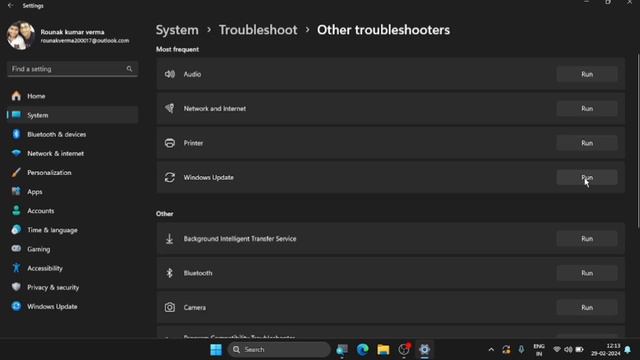Click the Windows Update sync arrows icon
This screenshot has height=360, width=640.
[170, 177]
